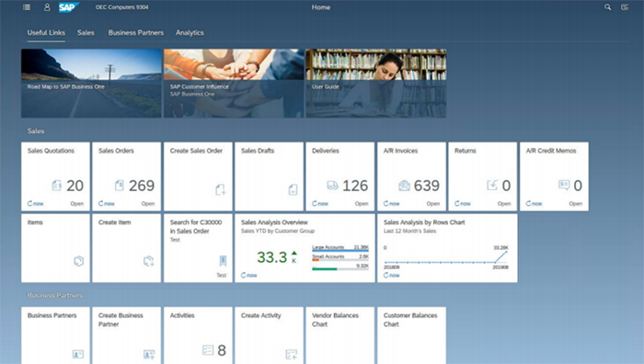Open the User Guide tile
The image size is (644, 364).
(x=375, y=84)
